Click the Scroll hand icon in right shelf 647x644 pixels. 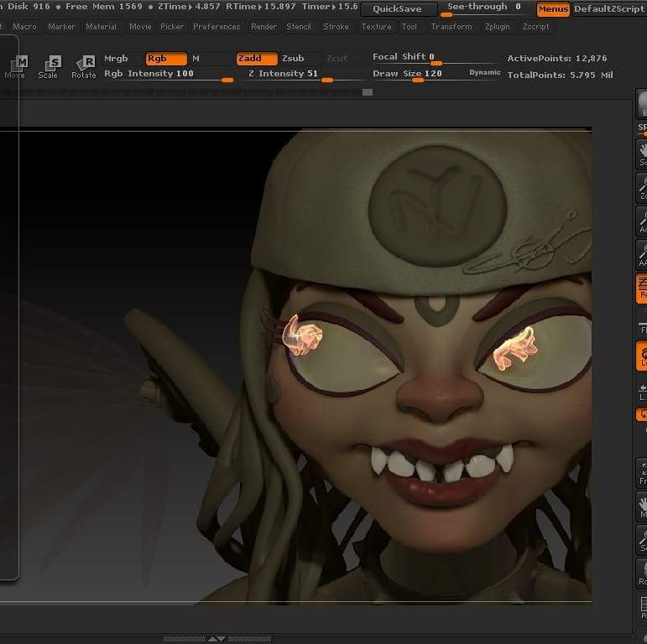click(x=642, y=154)
